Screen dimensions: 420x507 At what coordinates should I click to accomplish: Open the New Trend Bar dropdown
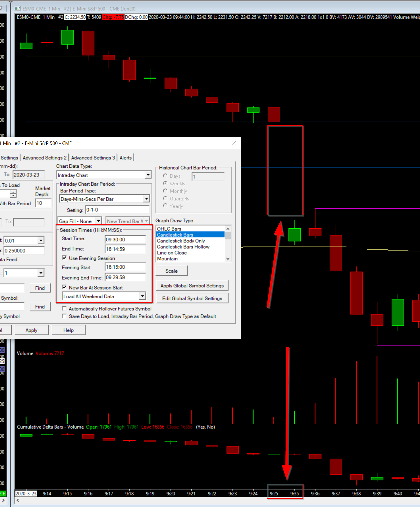click(146, 221)
